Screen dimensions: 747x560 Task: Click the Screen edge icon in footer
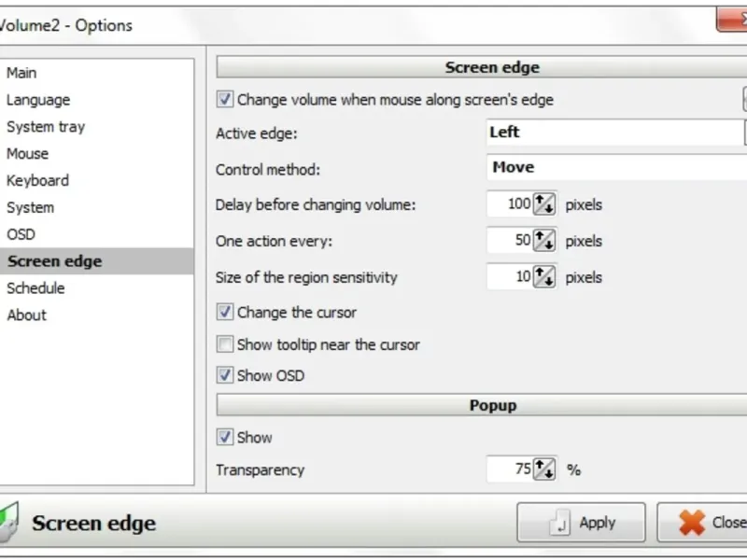pyautogui.click(x=9, y=521)
